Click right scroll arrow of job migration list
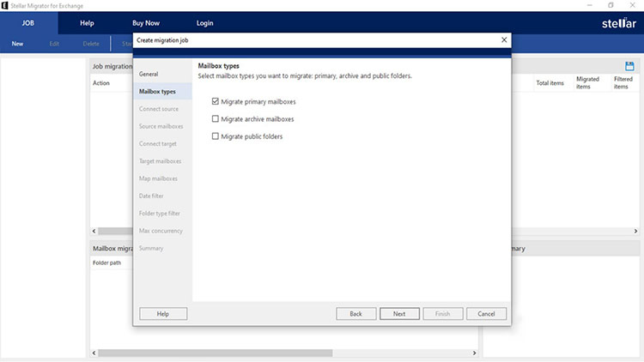This screenshot has height=362, width=644. click(635, 231)
